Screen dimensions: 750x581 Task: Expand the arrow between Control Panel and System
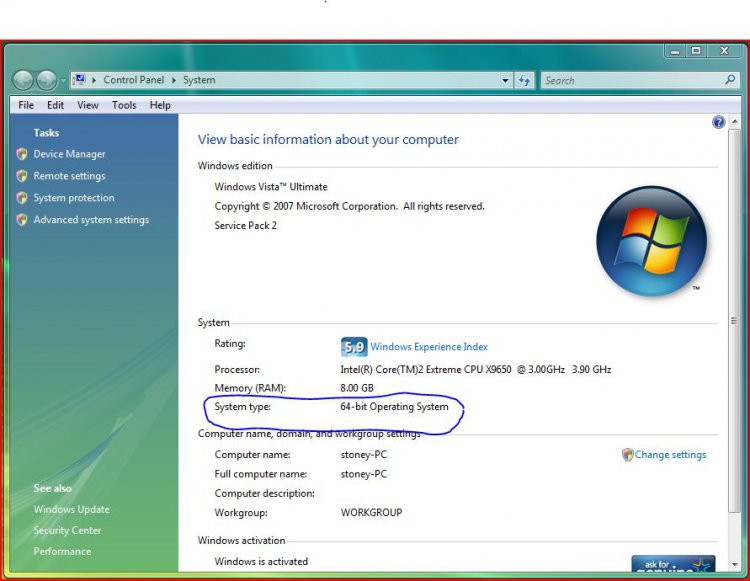point(174,80)
